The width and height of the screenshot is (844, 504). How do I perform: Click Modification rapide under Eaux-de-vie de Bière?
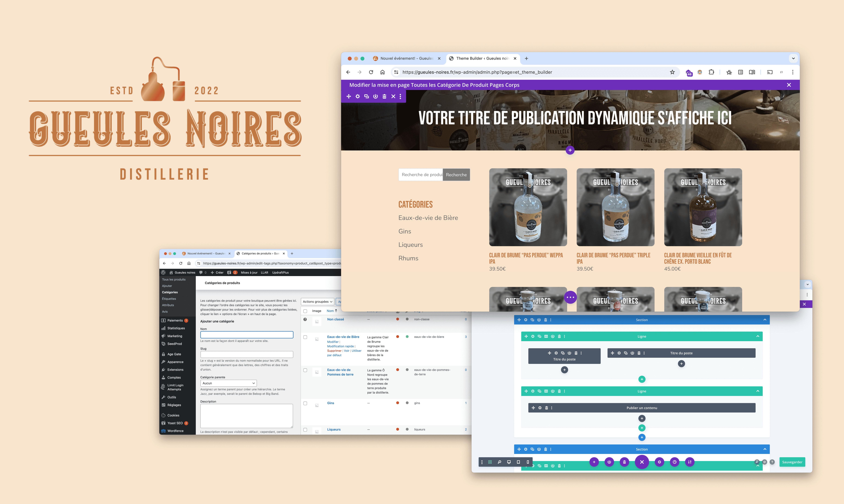pos(340,346)
